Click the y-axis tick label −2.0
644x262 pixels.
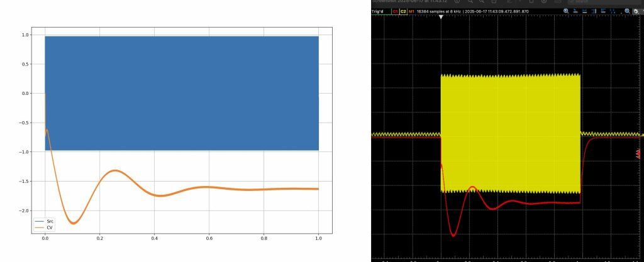point(25,210)
